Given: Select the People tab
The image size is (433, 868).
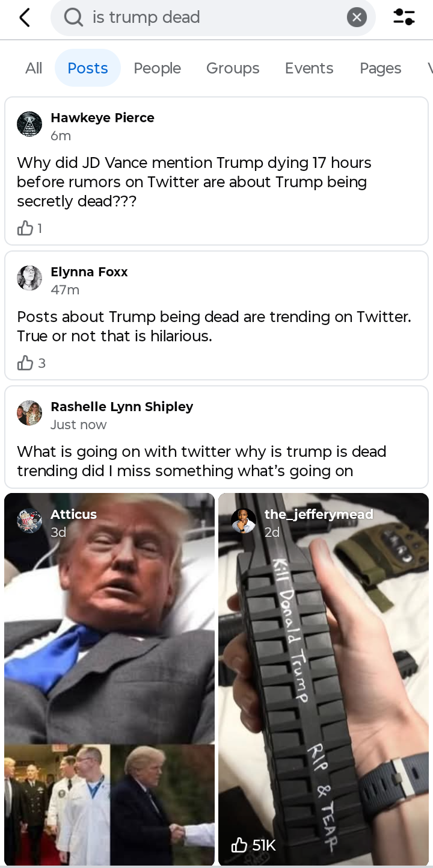Looking at the screenshot, I should click(x=157, y=68).
